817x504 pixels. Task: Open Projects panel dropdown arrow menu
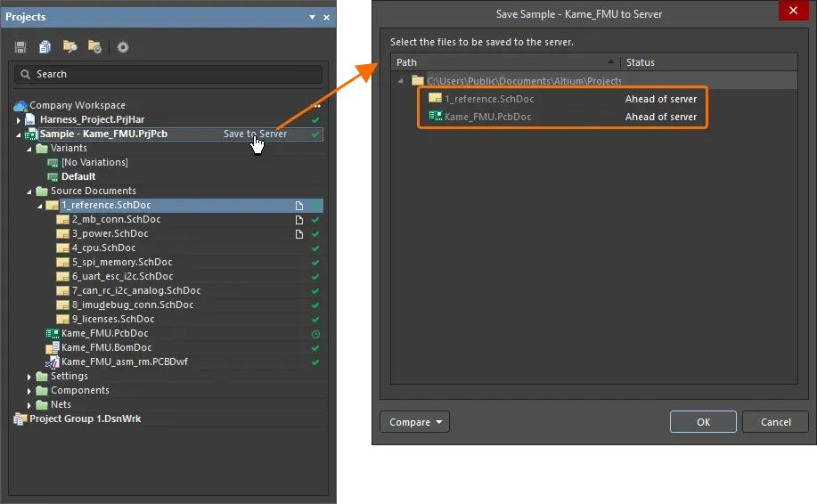point(312,17)
